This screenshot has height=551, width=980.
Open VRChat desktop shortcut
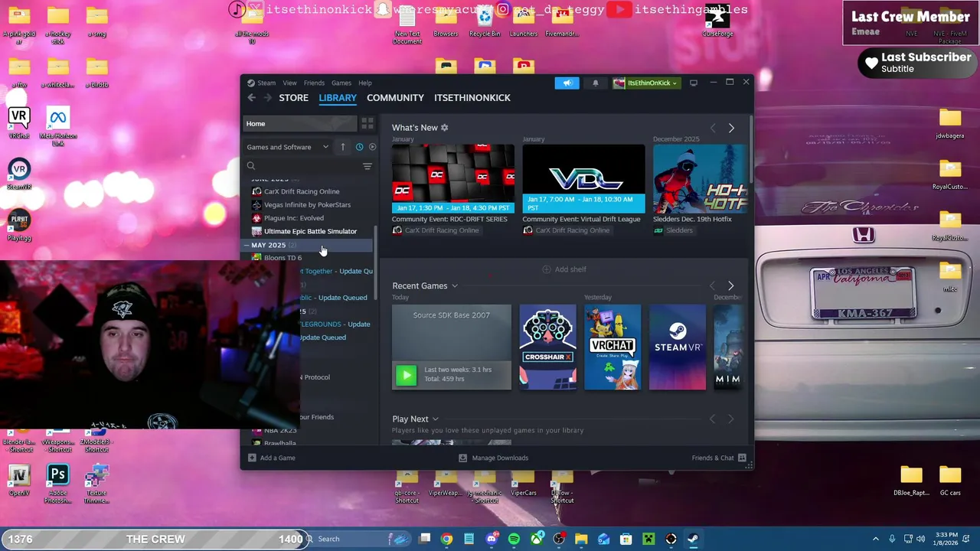point(19,122)
